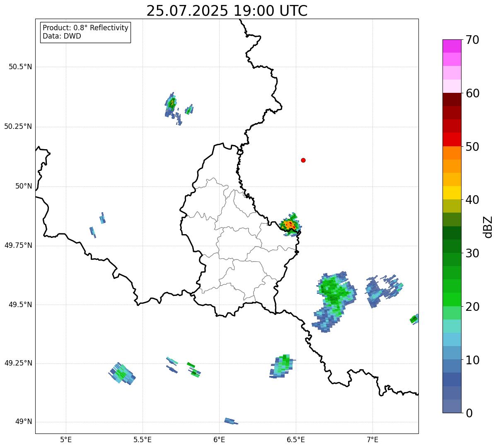Click the 49.25°N latitude label
Screen dimensions: 498x448
[x=18, y=363]
